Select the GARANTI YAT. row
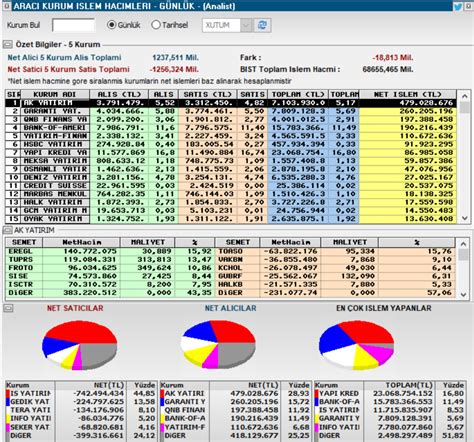Image resolution: width=474 pixels, height=442 pixels. point(231,111)
